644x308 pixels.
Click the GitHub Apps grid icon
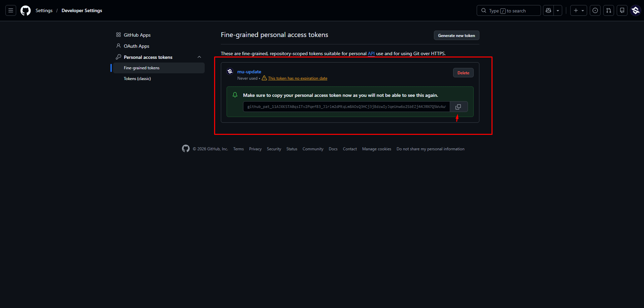[118, 35]
